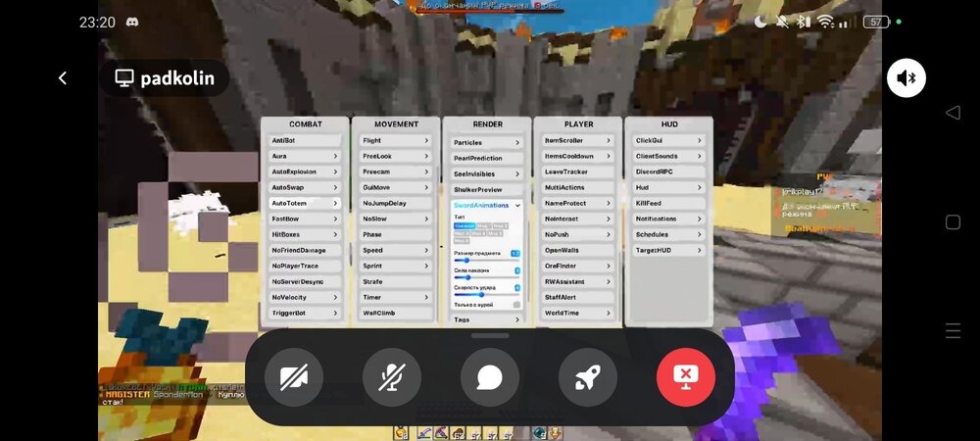Tap the battery indicator showing 57
This screenshot has height=441, width=980.
pos(875,22)
